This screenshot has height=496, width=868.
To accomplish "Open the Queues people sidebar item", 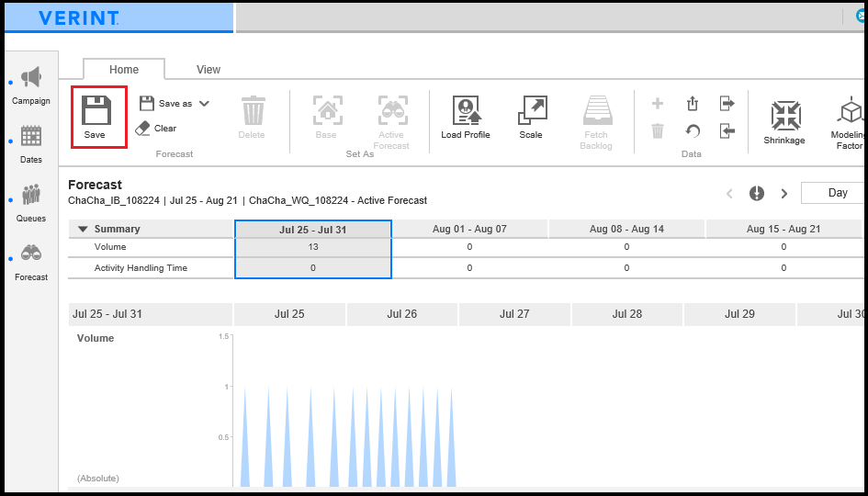I will [31, 203].
